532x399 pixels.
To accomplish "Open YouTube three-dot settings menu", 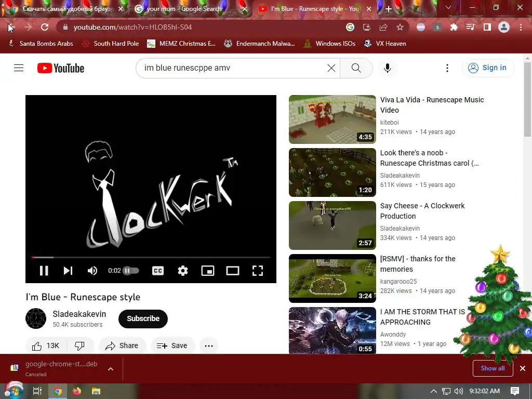I will tap(447, 68).
